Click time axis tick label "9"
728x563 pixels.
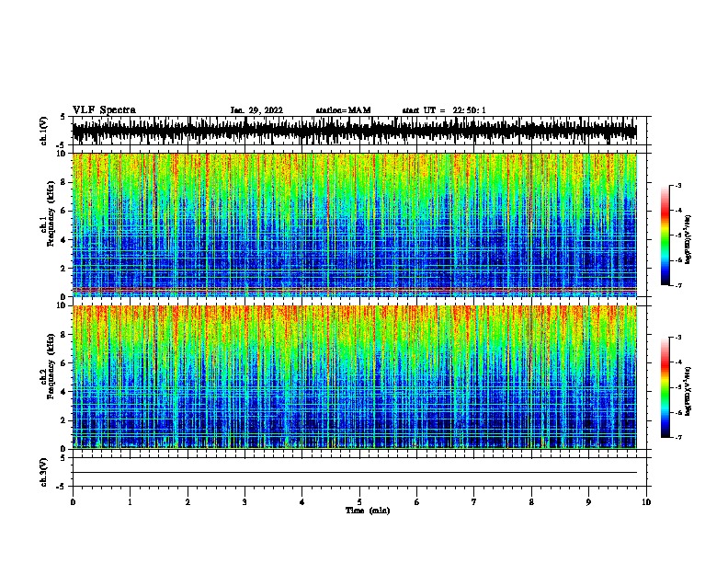tap(588, 502)
